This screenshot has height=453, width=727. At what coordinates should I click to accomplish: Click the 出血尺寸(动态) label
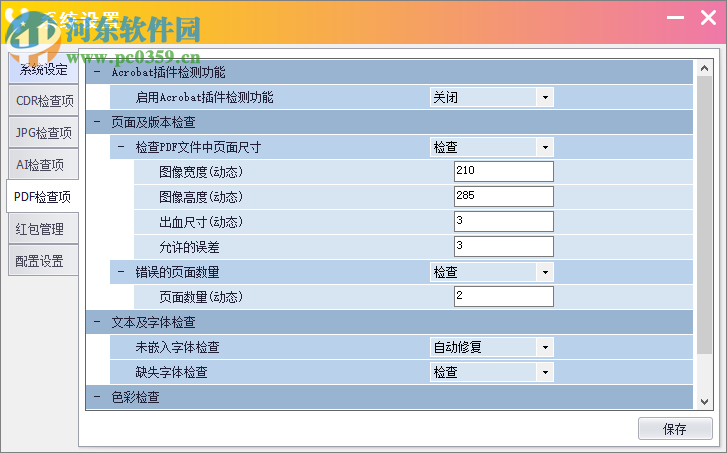click(201, 223)
